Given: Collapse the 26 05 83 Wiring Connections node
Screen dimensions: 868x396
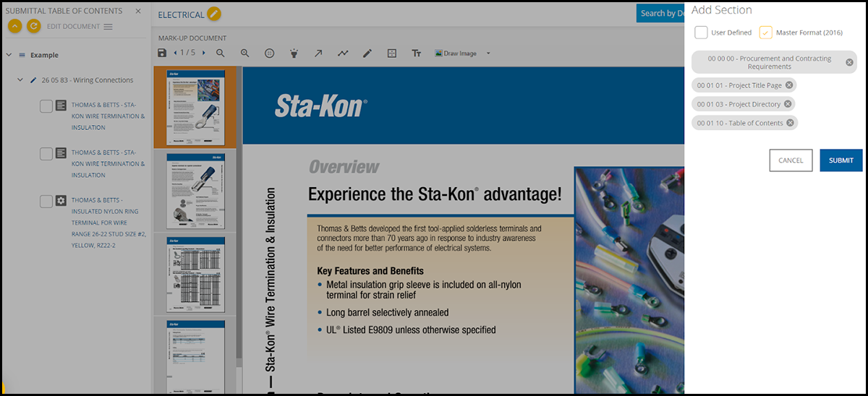Looking at the screenshot, I should click(20, 80).
